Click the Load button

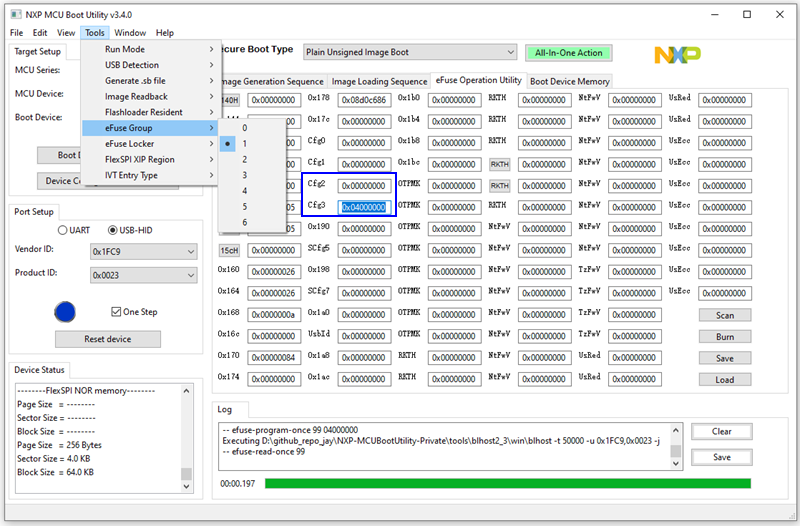(x=724, y=380)
